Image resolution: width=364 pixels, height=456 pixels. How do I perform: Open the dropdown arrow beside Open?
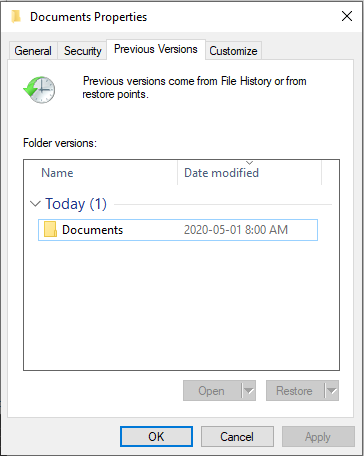click(249, 391)
